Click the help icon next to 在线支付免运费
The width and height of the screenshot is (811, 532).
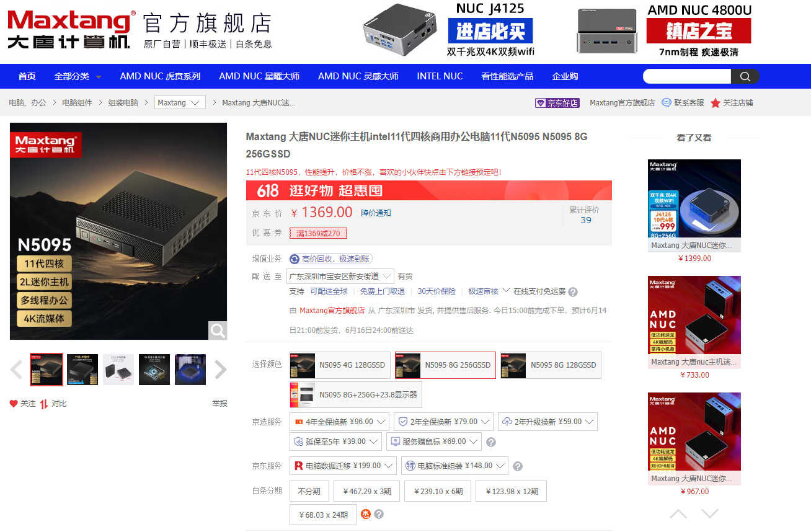[573, 292]
